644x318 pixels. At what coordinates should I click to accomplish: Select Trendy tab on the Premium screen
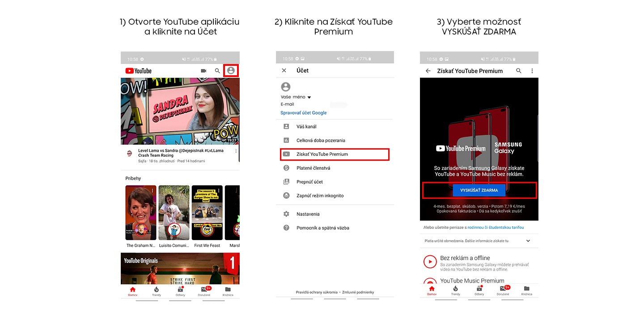[x=456, y=291]
